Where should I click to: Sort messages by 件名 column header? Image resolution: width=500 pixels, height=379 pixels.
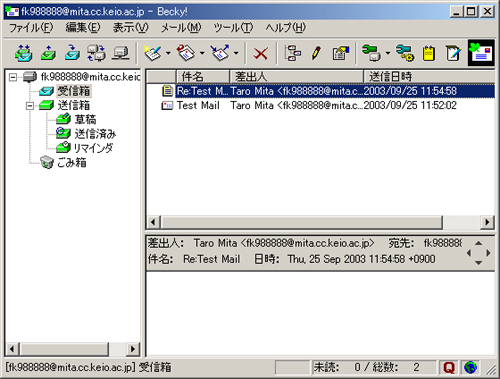tap(203, 77)
